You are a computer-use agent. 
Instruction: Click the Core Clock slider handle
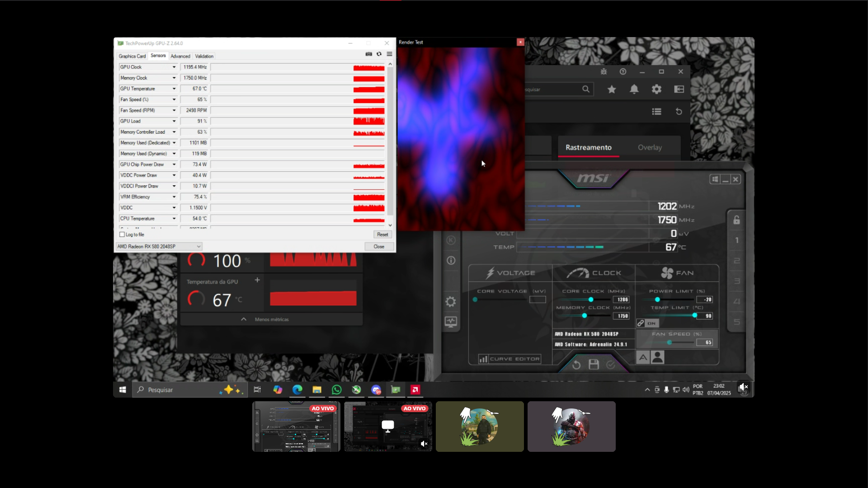[x=591, y=300]
